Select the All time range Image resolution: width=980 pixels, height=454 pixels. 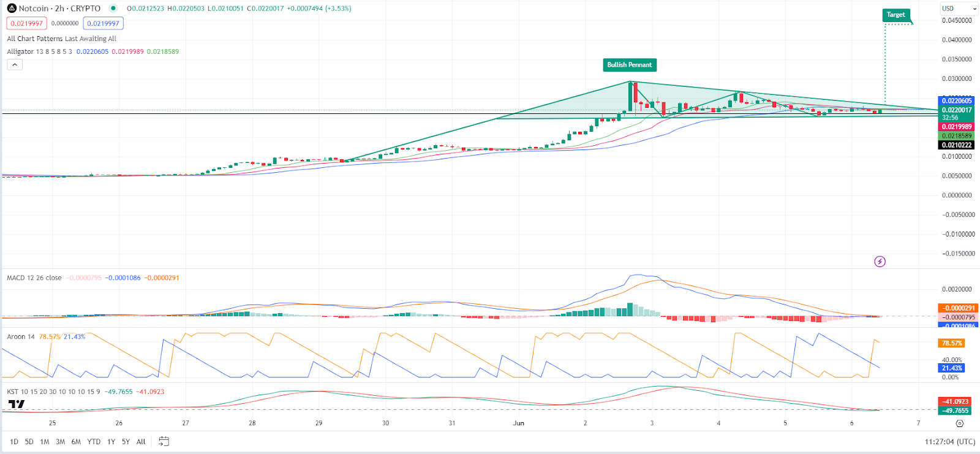(x=141, y=442)
